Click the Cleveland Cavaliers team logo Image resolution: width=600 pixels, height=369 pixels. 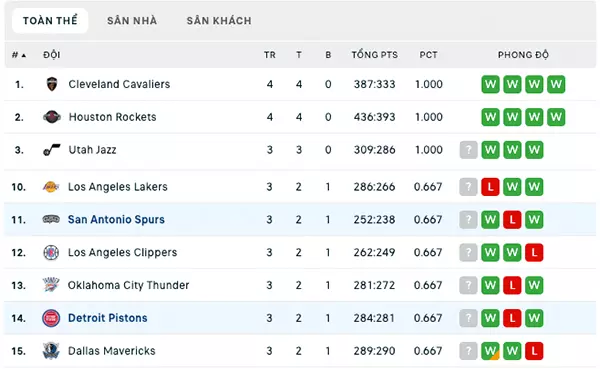52,84
